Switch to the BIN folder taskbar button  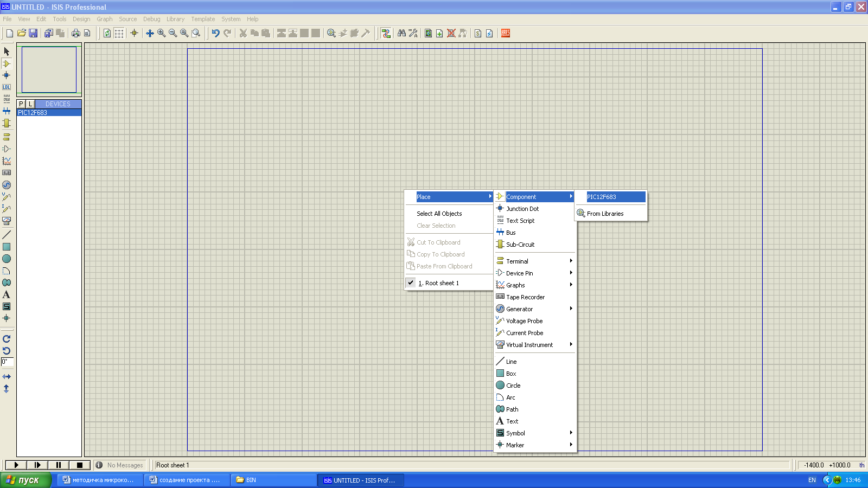[x=274, y=480]
